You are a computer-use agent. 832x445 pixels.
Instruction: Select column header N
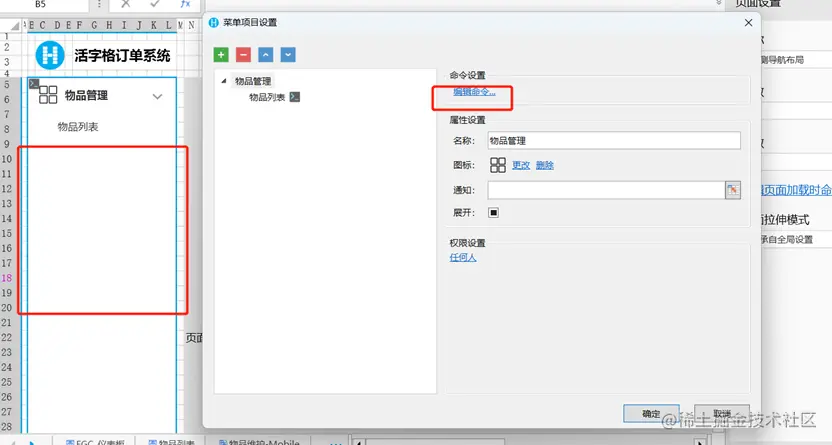point(192,25)
